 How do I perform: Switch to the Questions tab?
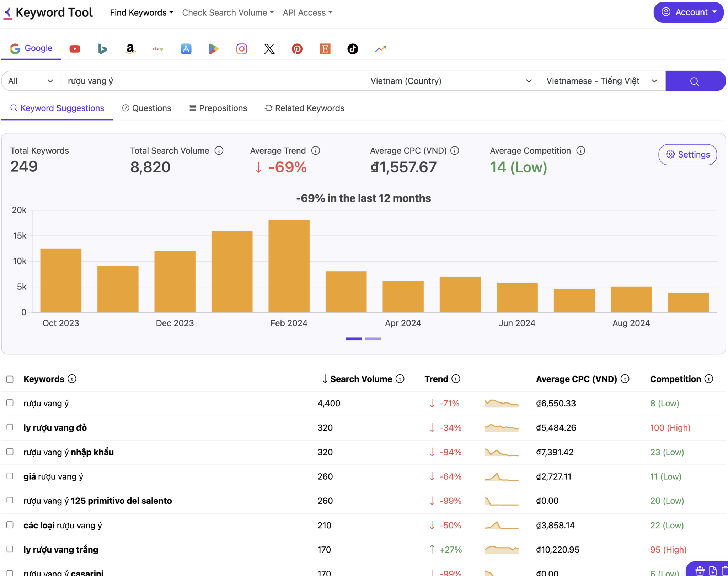tap(147, 108)
